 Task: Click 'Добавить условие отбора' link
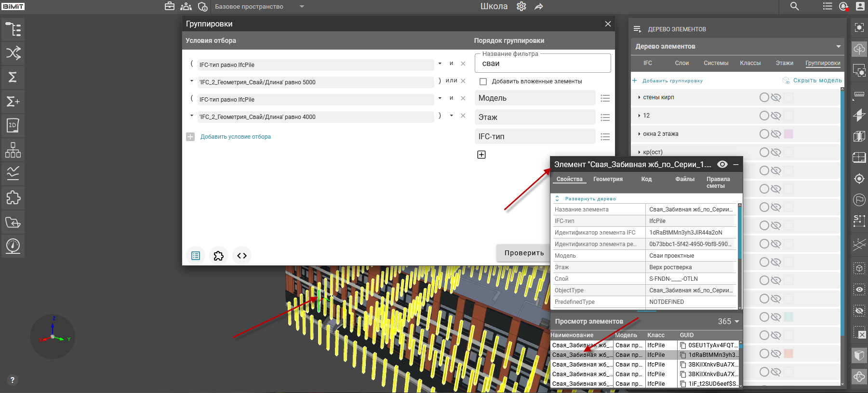pyautogui.click(x=235, y=137)
